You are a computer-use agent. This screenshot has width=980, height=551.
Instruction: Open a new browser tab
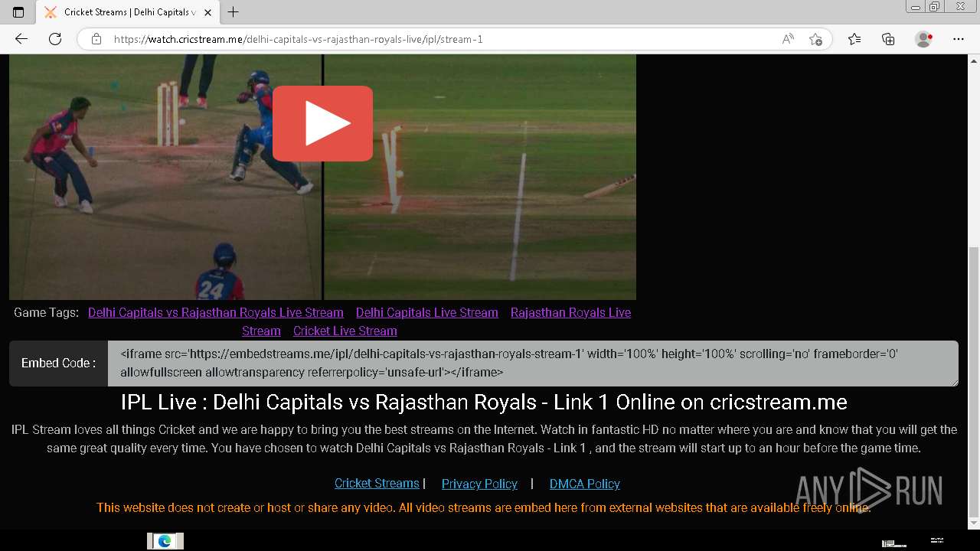pos(234,12)
